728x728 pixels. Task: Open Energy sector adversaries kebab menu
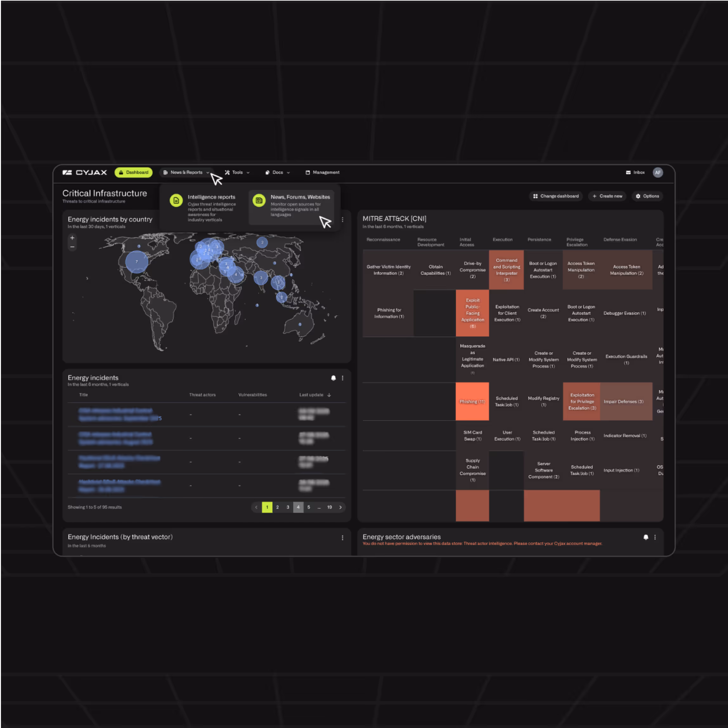pos(655,537)
